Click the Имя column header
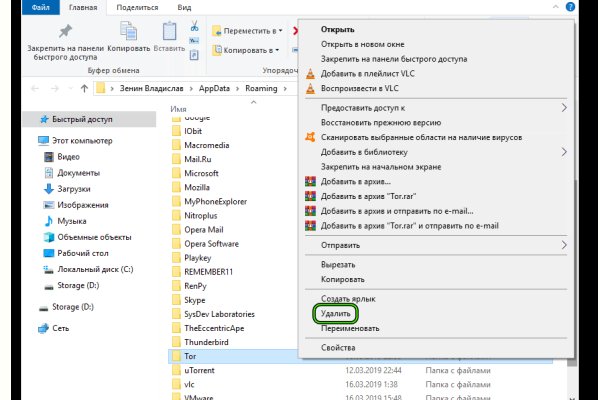Viewport: 600px width, 400px height. click(x=179, y=108)
